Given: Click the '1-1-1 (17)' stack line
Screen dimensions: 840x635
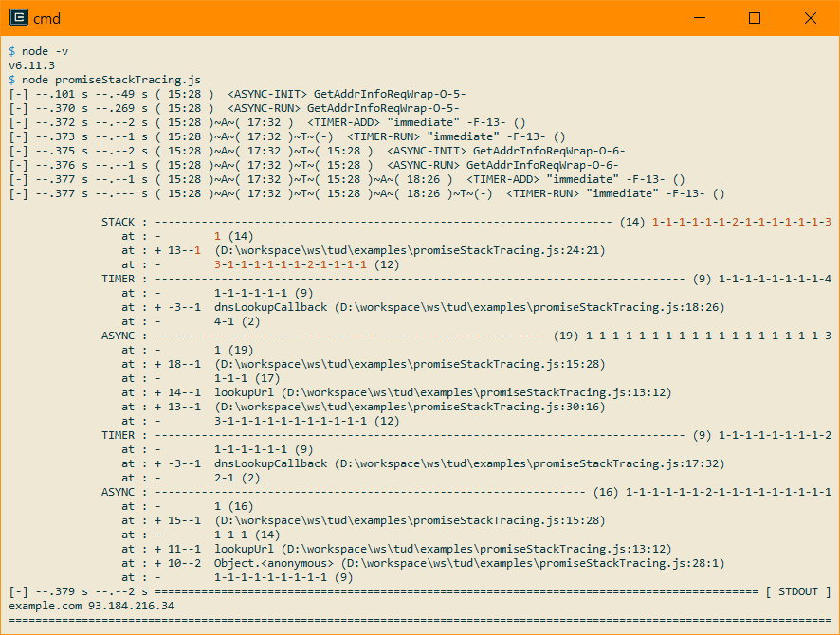Looking at the screenshot, I should [247, 378].
